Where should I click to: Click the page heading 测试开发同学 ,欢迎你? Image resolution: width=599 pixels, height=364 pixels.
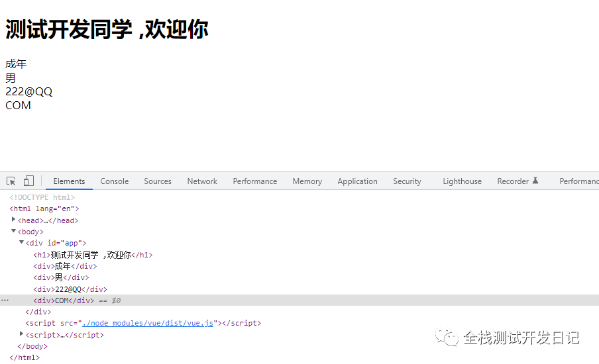point(107,29)
